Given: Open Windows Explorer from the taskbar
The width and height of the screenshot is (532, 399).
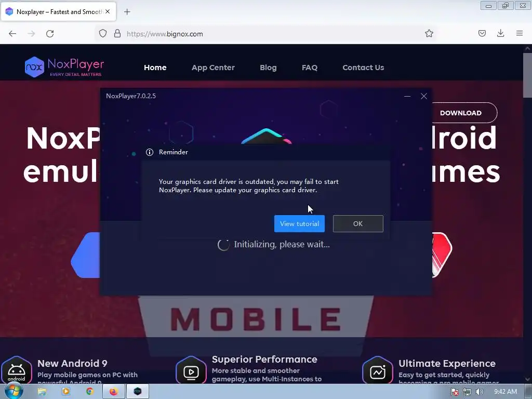Looking at the screenshot, I should (42, 392).
